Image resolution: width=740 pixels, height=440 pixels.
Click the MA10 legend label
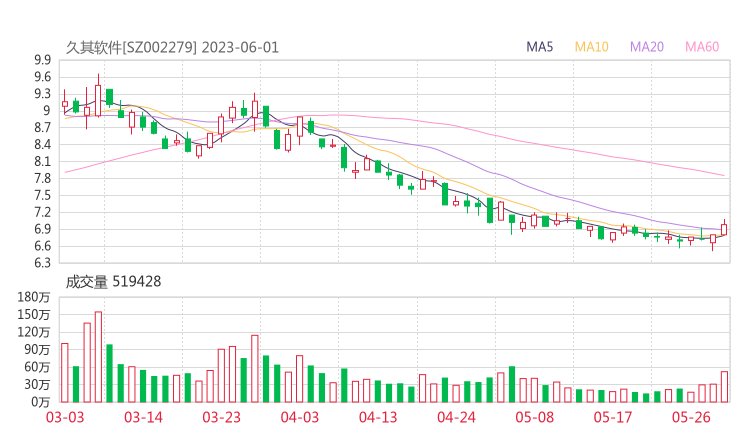[591, 47]
